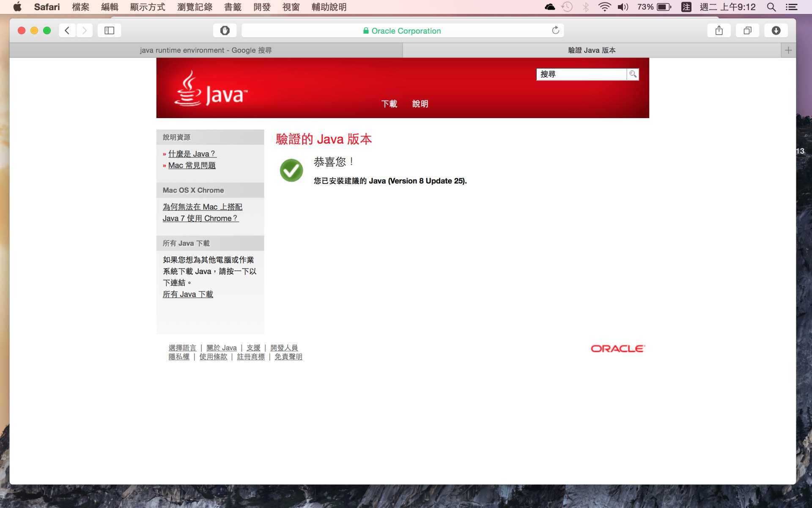The image size is (812, 508).
Task: Open the Safari application menu
Action: click(x=47, y=7)
